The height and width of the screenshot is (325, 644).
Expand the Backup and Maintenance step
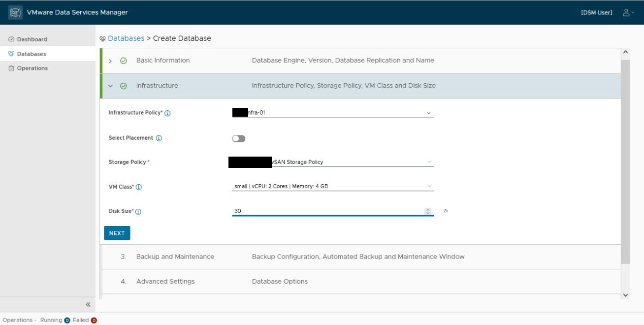360,257
